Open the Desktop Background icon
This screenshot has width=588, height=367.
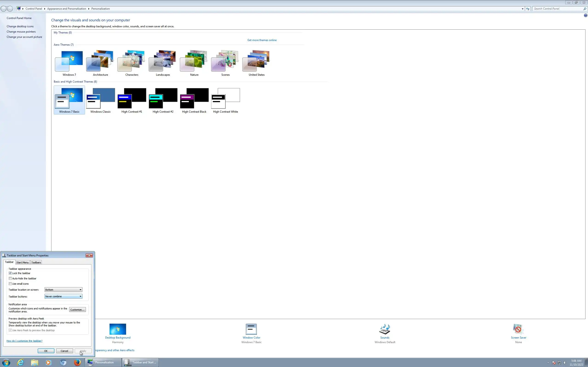click(x=118, y=329)
